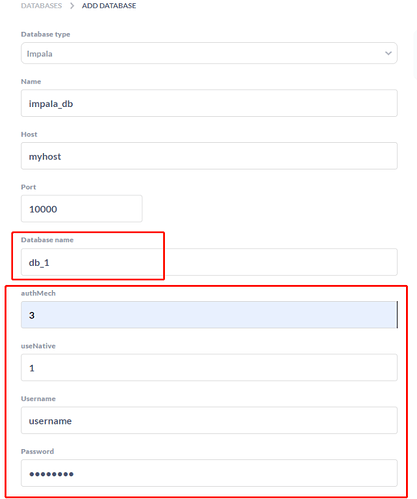Expand the Database type chevron arrow
Image resolution: width=417 pixels, height=499 pixels.
[388, 53]
